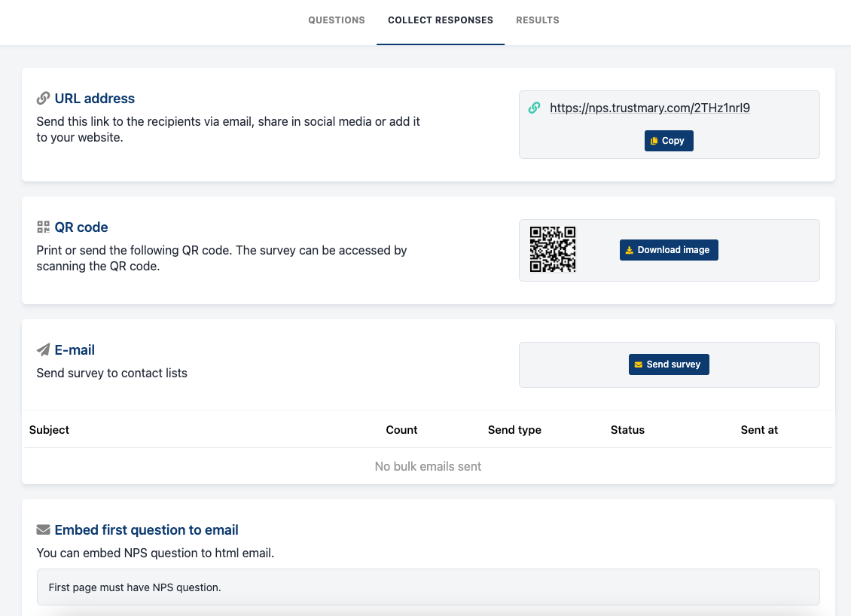Click the QR code icon beside QR code heading

coord(44,227)
